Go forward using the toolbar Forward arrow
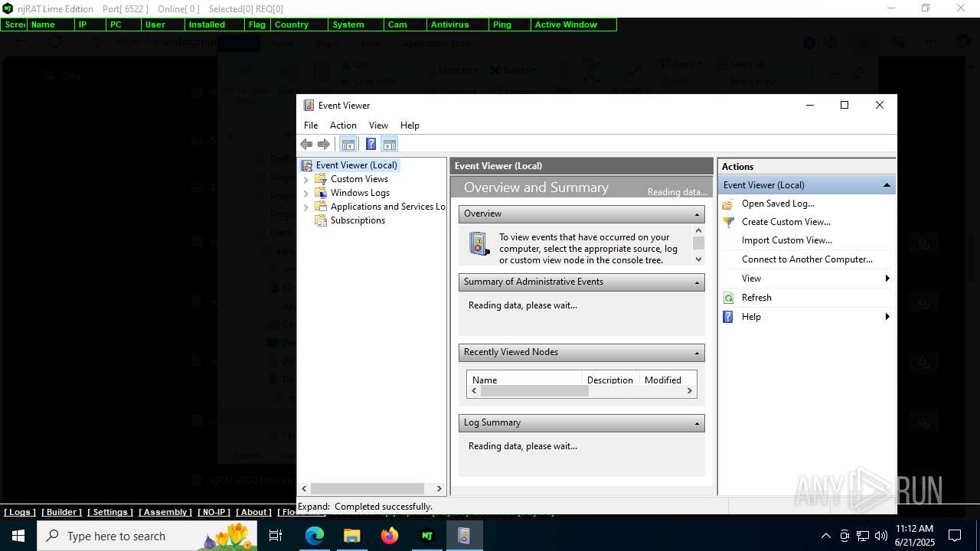 324,144
